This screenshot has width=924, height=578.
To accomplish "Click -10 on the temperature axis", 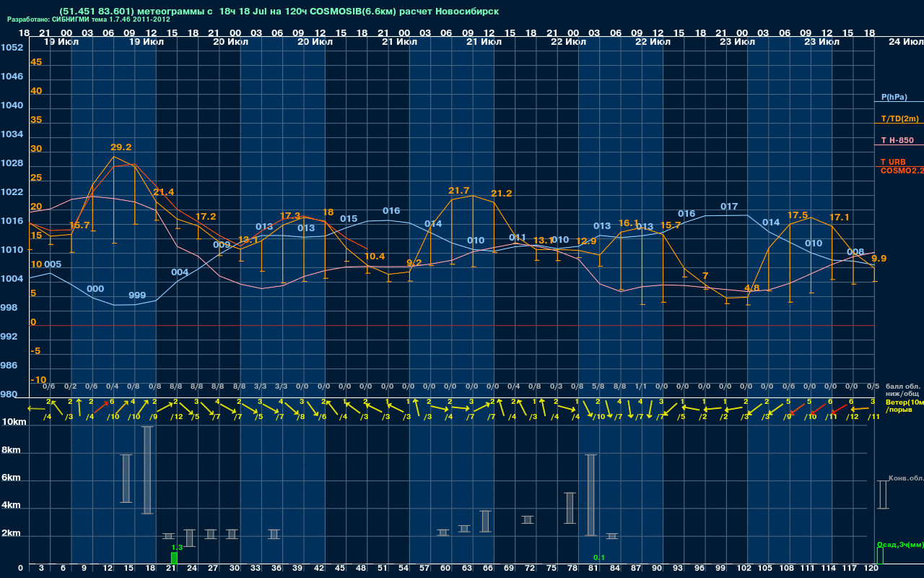I will click(x=38, y=380).
